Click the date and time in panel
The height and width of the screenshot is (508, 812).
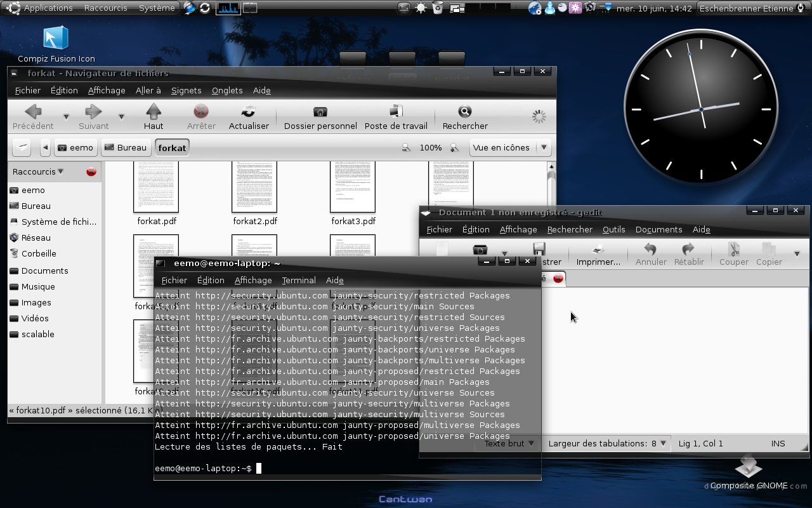(654, 8)
